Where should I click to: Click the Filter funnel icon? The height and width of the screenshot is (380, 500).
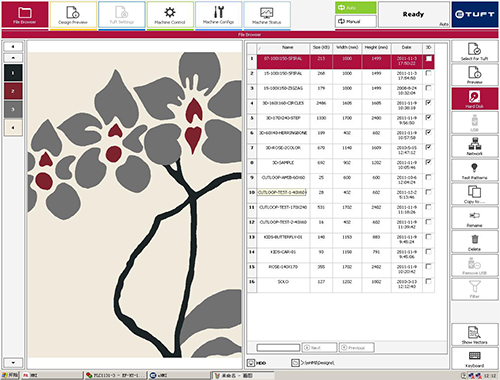click(x=475, y=289)
